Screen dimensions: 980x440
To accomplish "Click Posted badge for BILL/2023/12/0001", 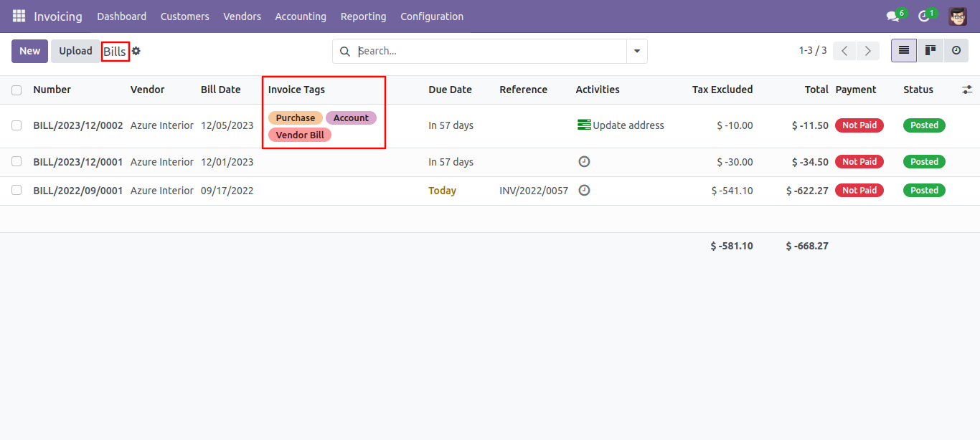I will [924, 162].
